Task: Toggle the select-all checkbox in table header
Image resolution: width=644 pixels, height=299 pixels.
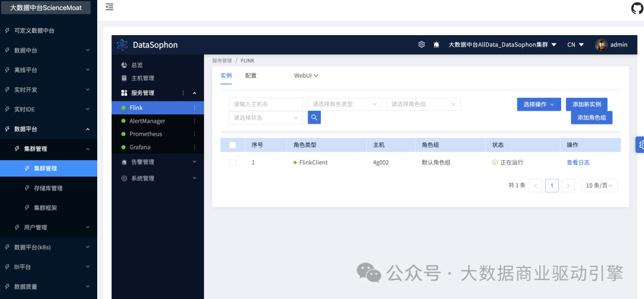Action: (x=233, y=145)
